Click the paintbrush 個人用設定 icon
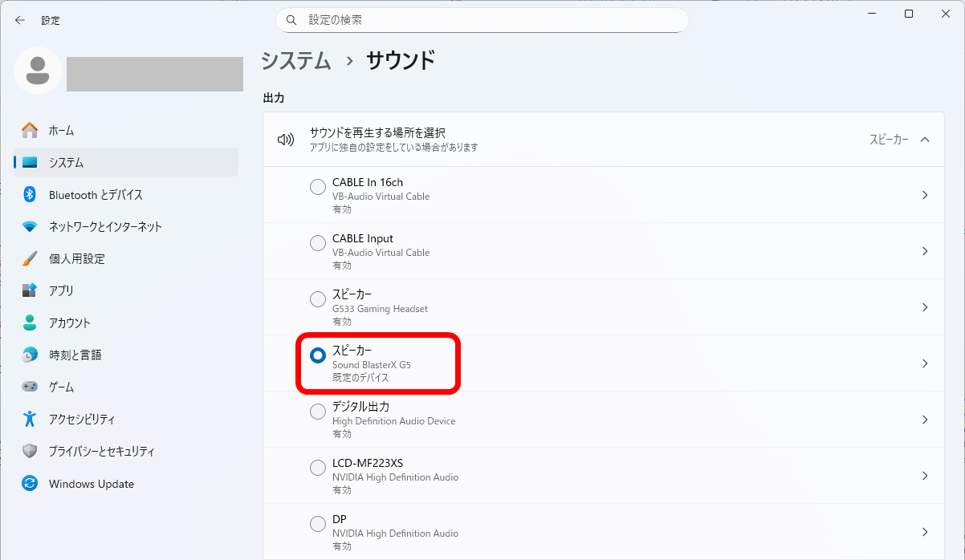The width and height of the screenshot is (965, 560). point(30,259)
